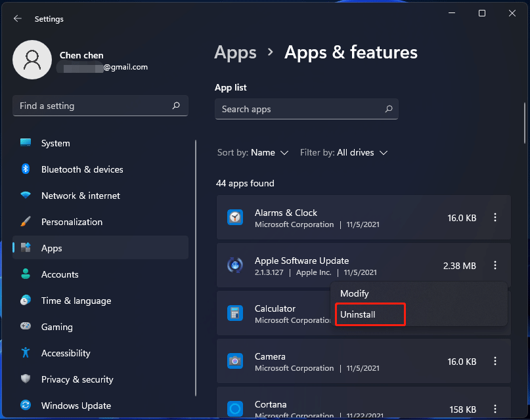Click the Alarms & Clock name text

tap(286, 213)
